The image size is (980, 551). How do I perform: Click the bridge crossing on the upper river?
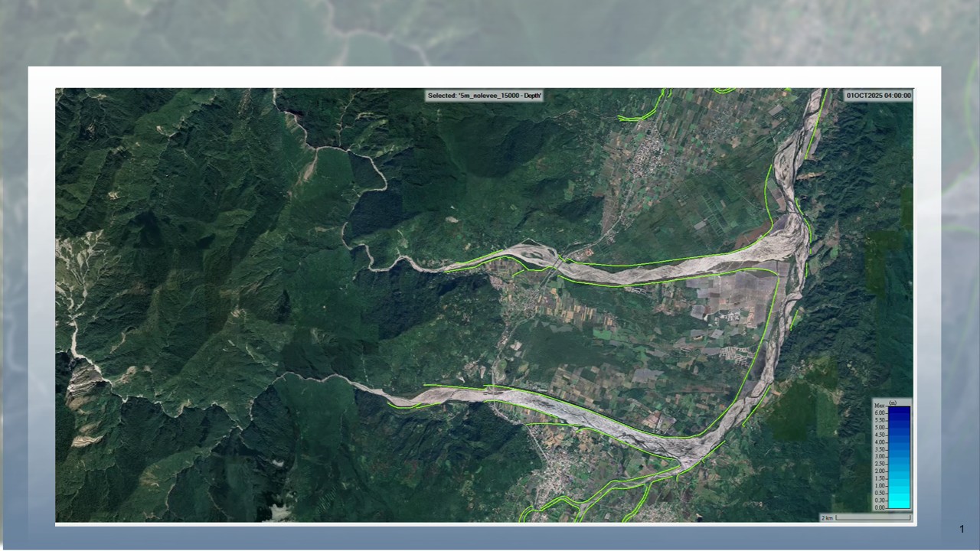(x=557, y=262)
